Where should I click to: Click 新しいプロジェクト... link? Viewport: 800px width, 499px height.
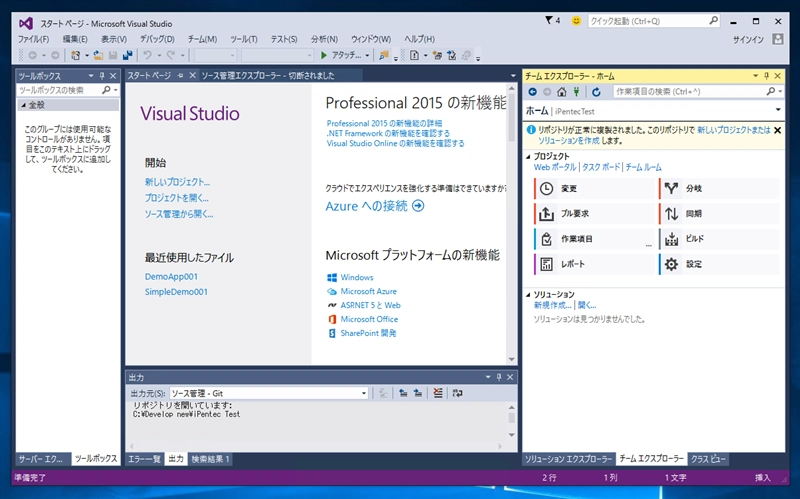[x=177, y=182]
